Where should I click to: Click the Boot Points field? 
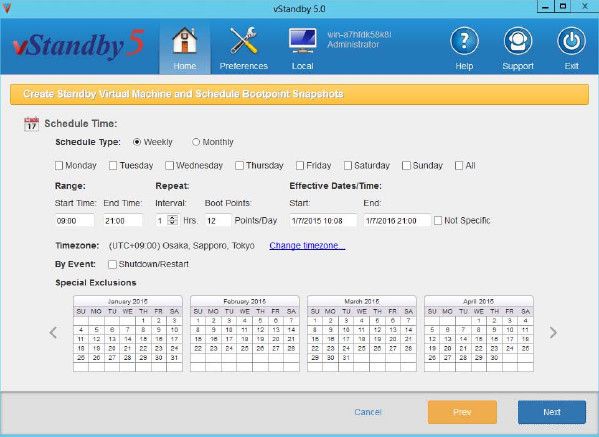tap(218, 220)
